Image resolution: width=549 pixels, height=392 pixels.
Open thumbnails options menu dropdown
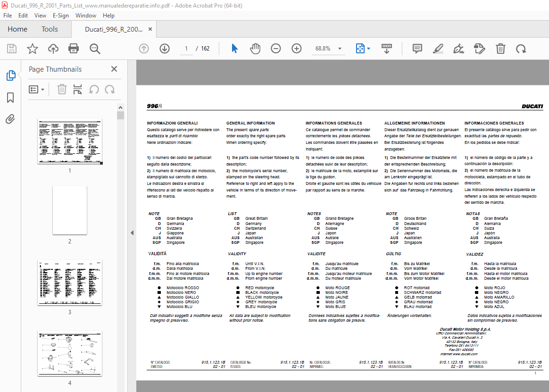click(x=36, y=90)
